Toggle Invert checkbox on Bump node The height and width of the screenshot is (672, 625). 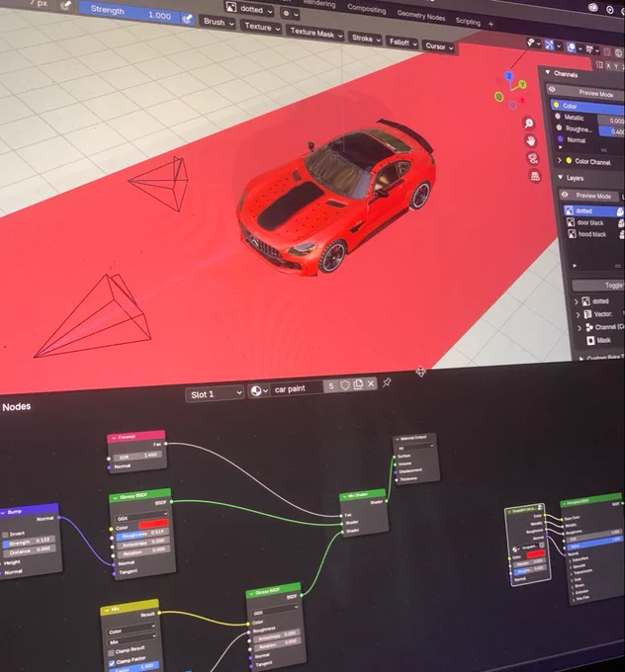[x=5, y=535]
